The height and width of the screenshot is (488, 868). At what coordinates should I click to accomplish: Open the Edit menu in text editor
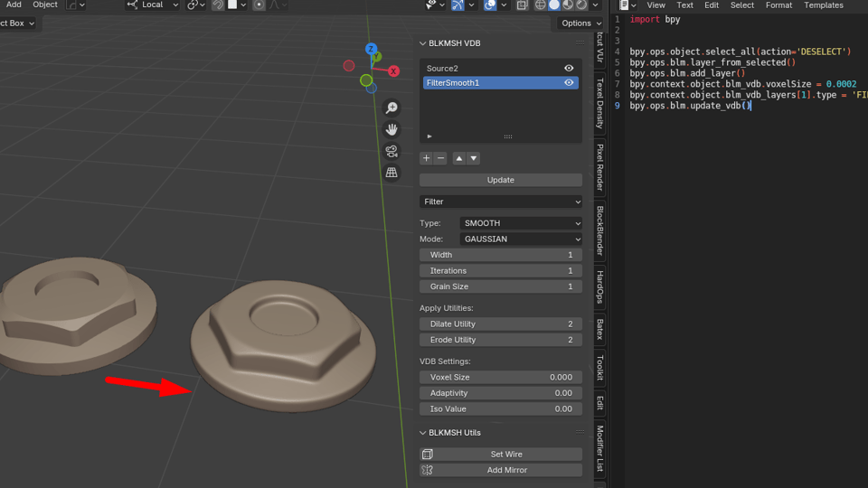click(x=712, y=5)
